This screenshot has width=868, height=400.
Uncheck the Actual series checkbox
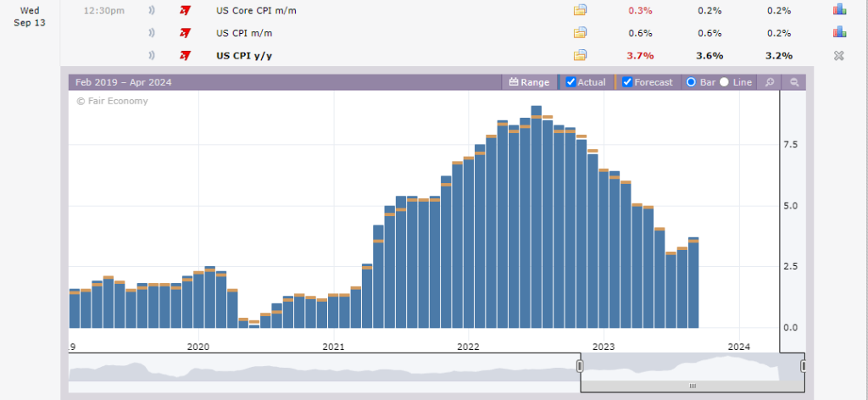click(x=571, y=82)
